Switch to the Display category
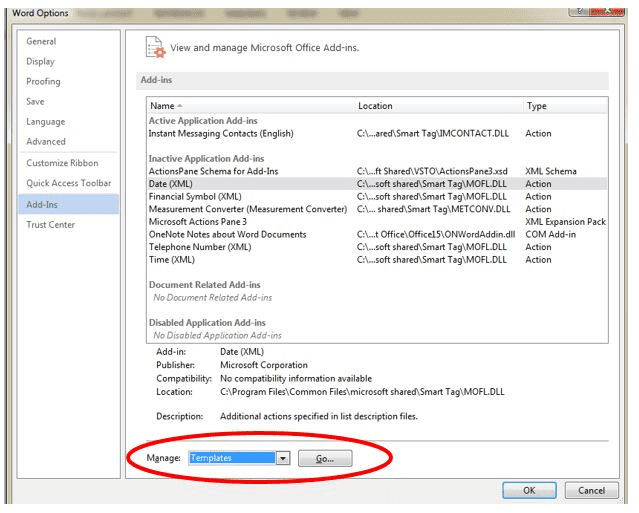The image size is (639, 513). pos(41,62)
